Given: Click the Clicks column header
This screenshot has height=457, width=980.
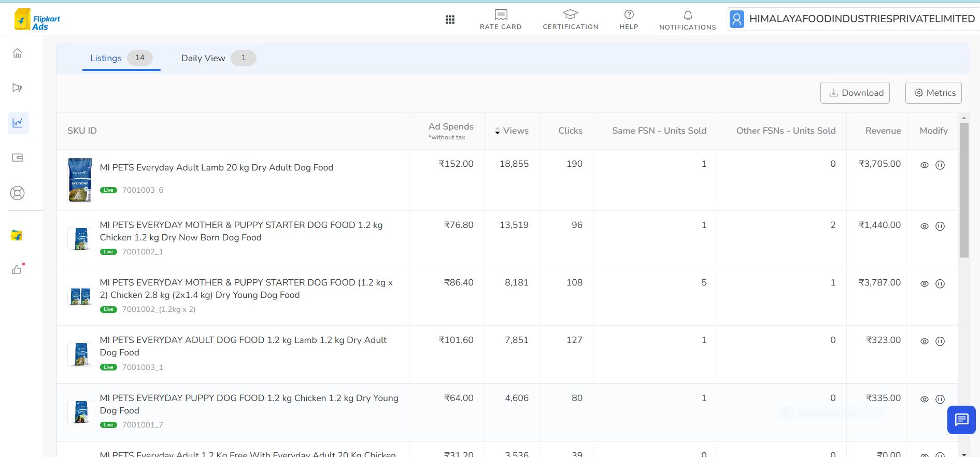Looking at the screenshot, I should coord(570,131).
